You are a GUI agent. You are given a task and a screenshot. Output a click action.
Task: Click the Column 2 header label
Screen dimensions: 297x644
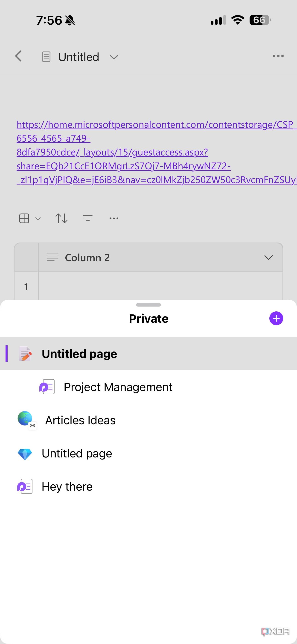tap(87, 258)
